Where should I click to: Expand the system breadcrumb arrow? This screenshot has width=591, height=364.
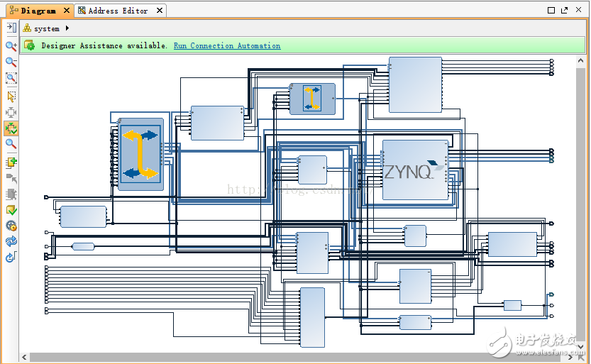(67, 28)
